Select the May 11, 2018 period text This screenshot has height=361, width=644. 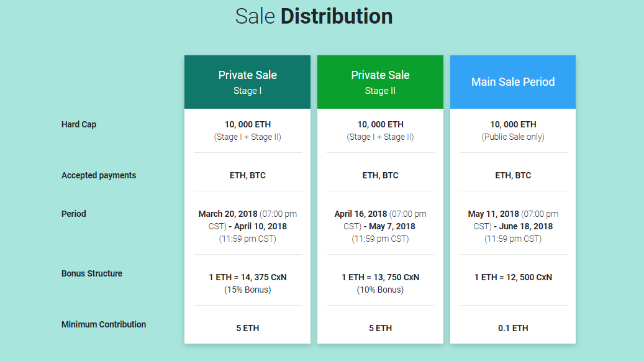[493, 214]
